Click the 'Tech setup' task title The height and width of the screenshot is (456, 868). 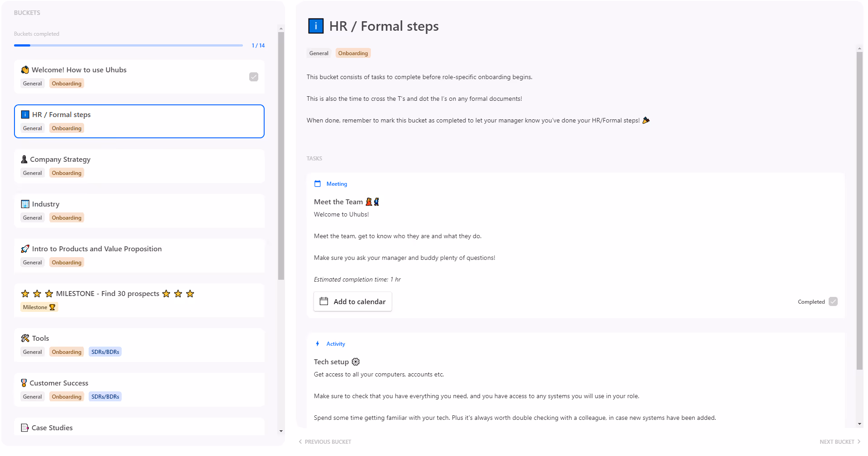[331, 362]
